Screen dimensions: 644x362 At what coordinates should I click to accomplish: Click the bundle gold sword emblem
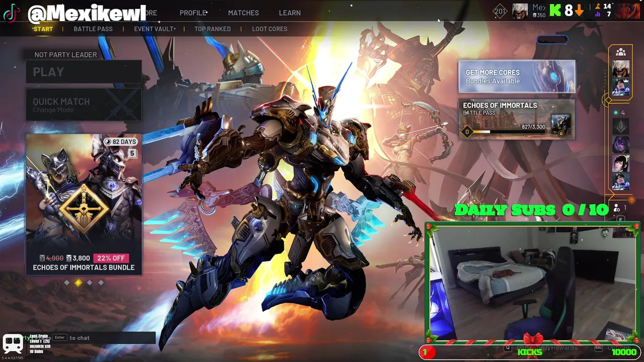tap(84, 208)
